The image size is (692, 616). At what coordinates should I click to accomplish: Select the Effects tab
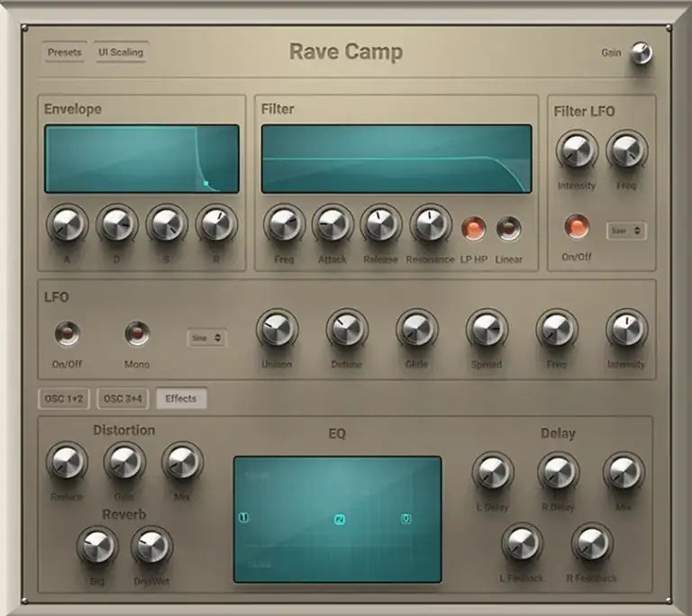[x=181, y=398]
